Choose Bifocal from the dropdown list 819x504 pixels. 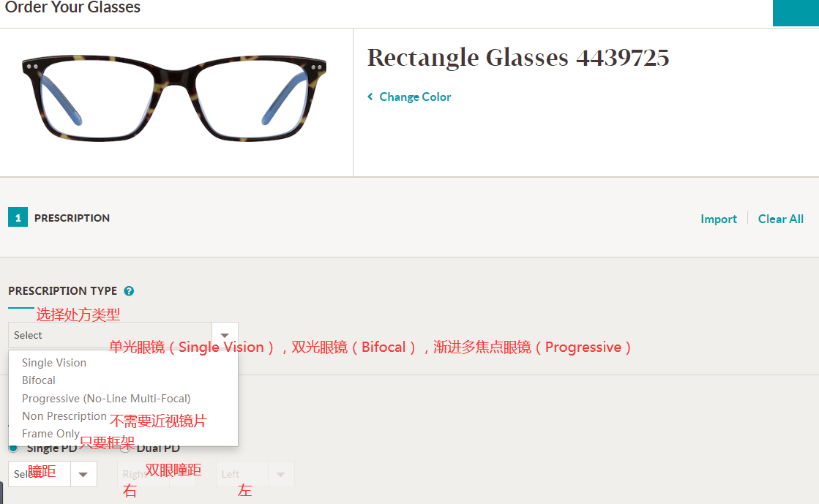pos(39,380)
